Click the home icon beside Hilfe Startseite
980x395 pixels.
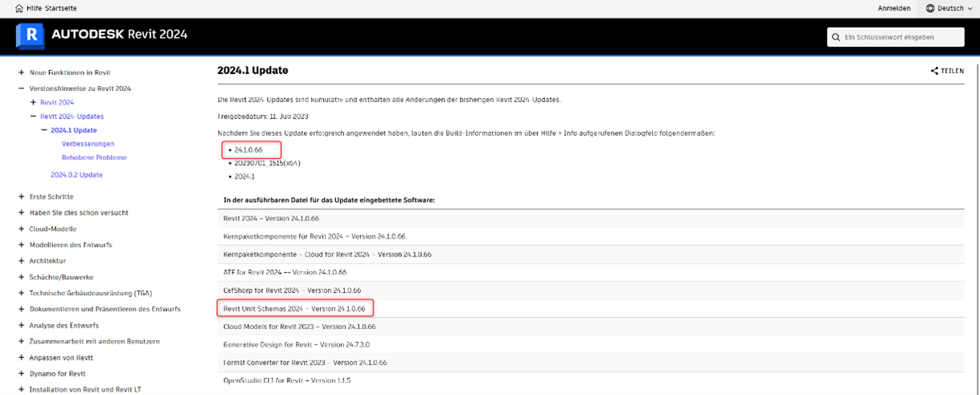(19, 8)
